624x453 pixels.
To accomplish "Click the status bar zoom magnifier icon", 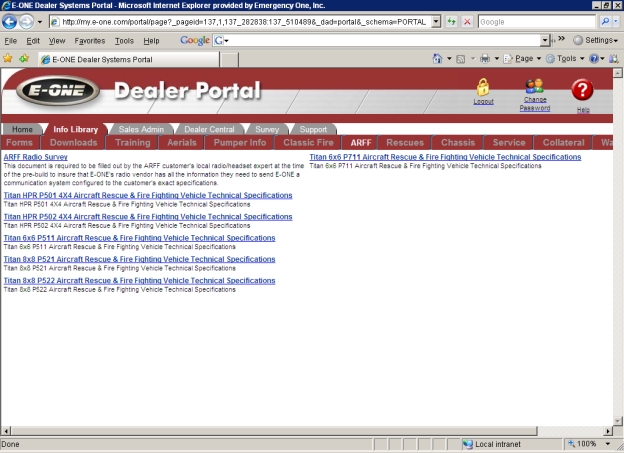I will 571,443.
